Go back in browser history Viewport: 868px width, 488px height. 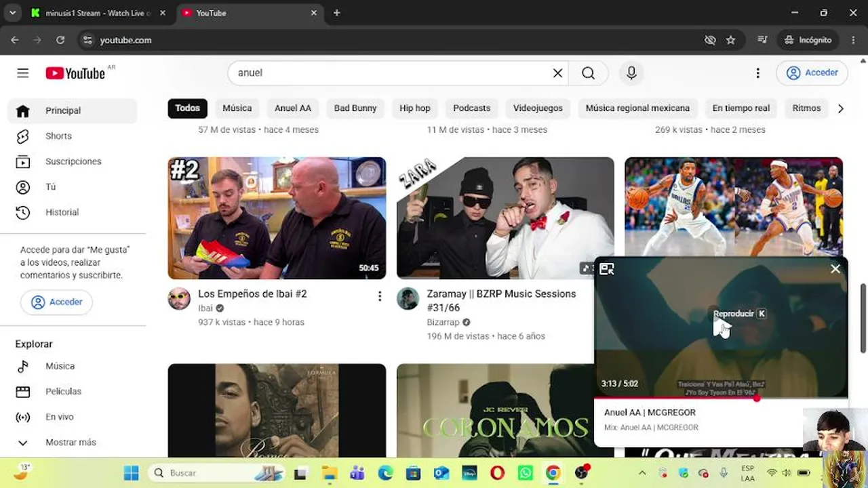(x=15, y=40)
